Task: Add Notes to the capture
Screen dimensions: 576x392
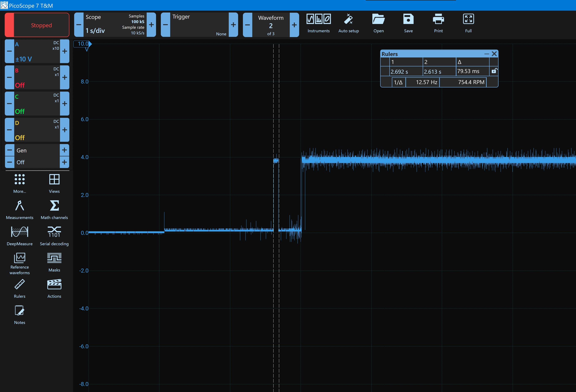Action: coord(20,315)
